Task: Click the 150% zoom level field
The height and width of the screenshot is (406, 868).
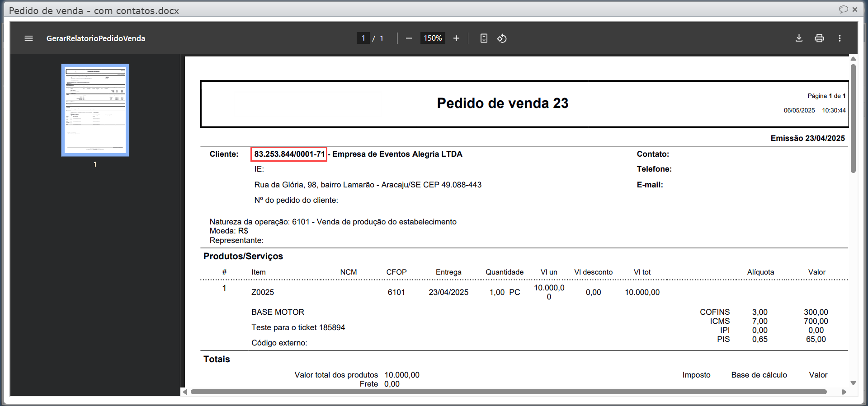Action: point(433,38)
